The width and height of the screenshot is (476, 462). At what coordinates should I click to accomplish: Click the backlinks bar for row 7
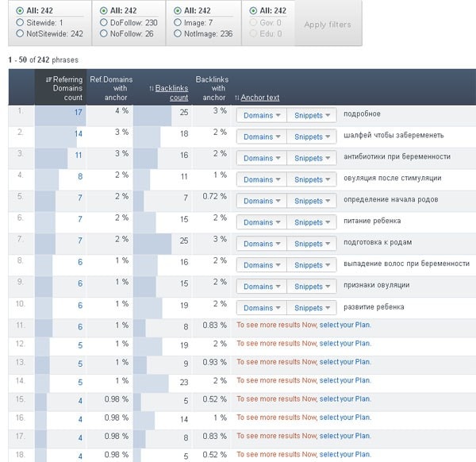click(152, 241)
